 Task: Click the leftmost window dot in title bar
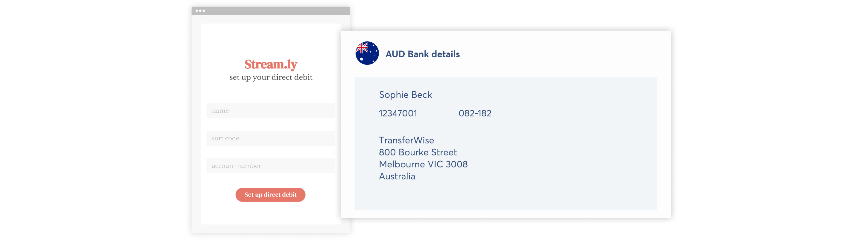click(197, 11)
